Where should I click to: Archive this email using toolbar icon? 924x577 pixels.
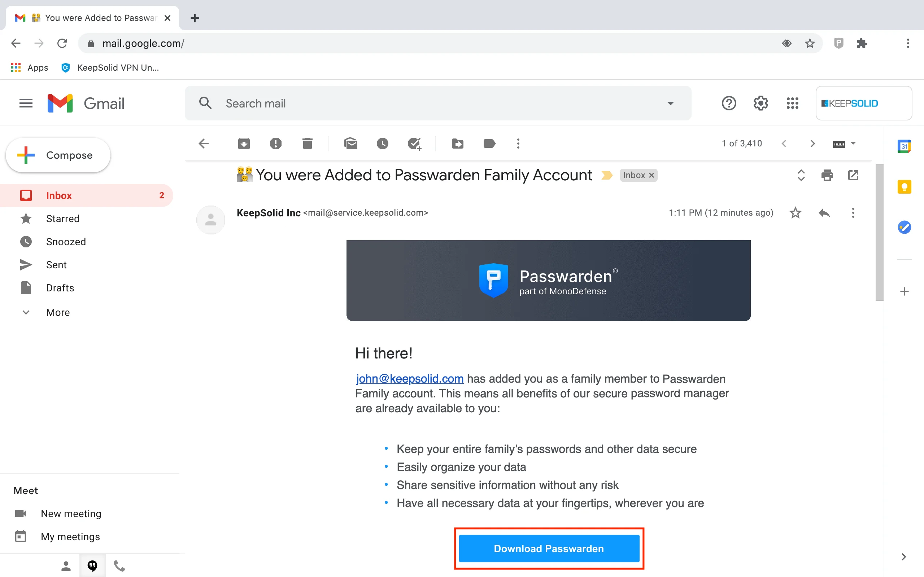244,144
